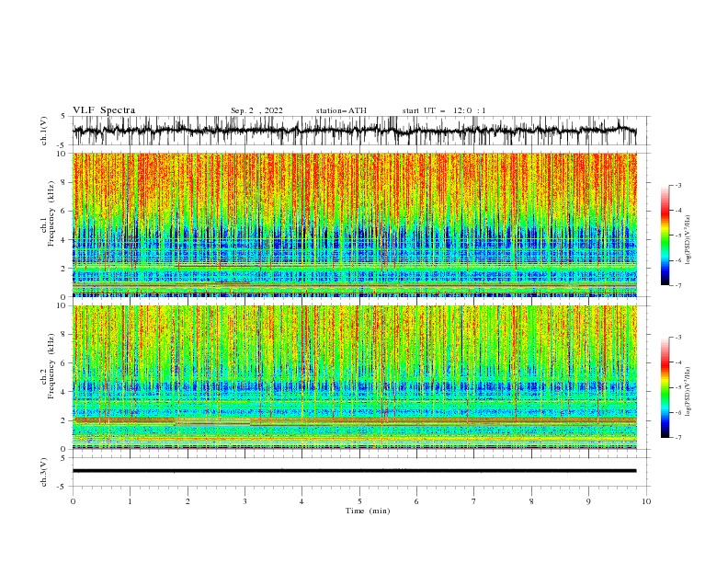Select the "Time (min)" x-axis label

click(x=368, y=511)
